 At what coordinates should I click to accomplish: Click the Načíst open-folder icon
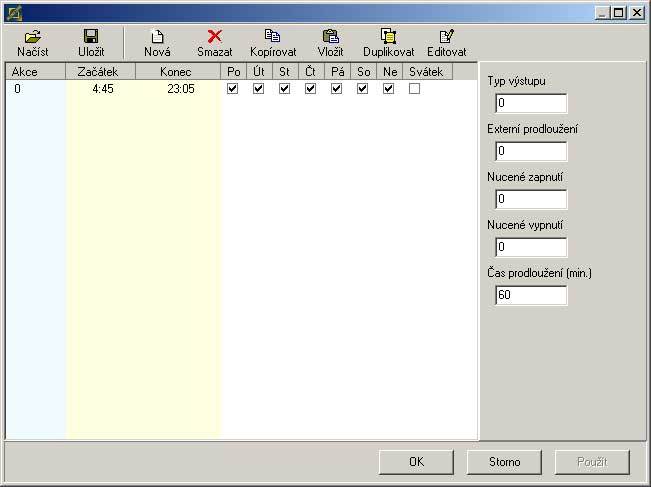(x=33, y=37)
